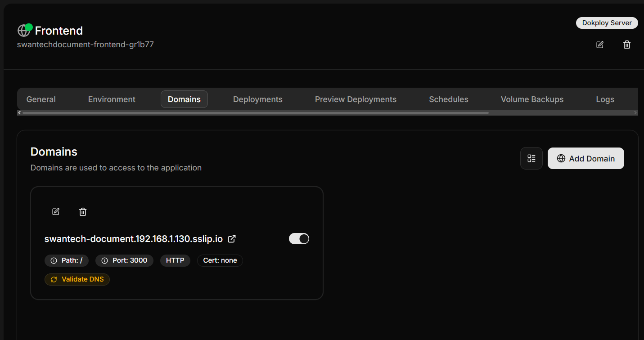Click the Validate DNS badge

point(77,279)
